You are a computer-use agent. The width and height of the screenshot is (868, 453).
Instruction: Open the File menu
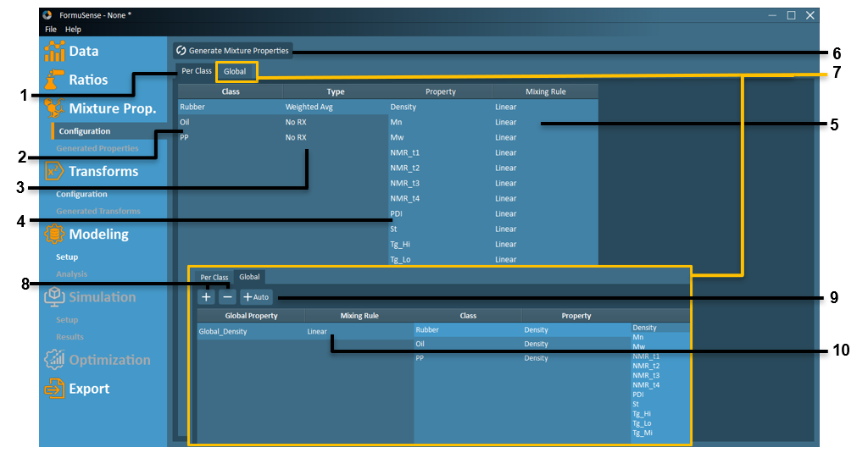(50, 30)
